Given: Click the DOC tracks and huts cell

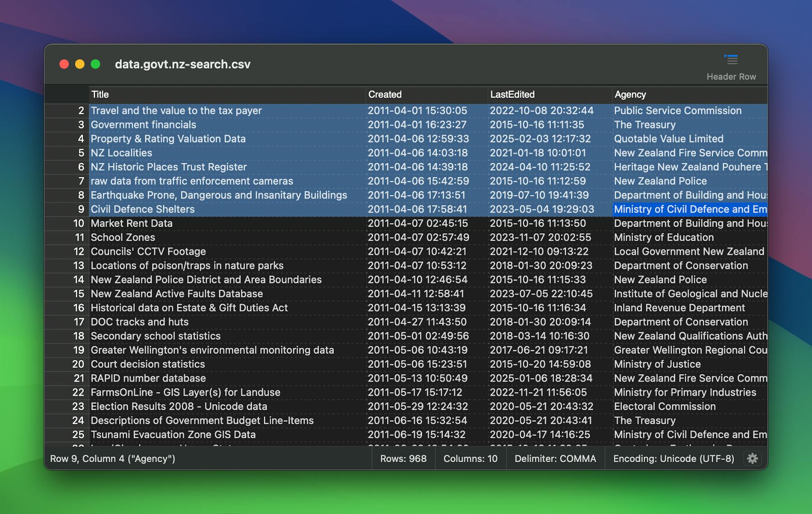Looking at the screenshot, I should click(x=139, y=322).
